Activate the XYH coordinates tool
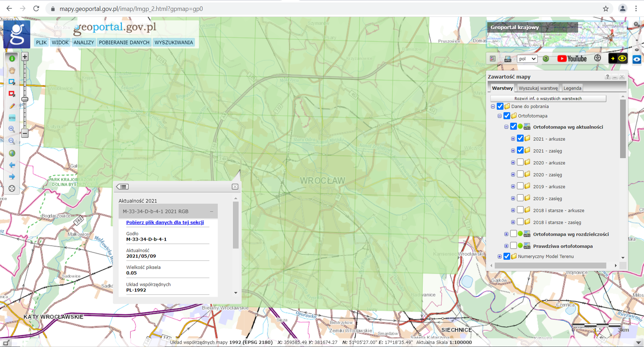 (12, 118)
